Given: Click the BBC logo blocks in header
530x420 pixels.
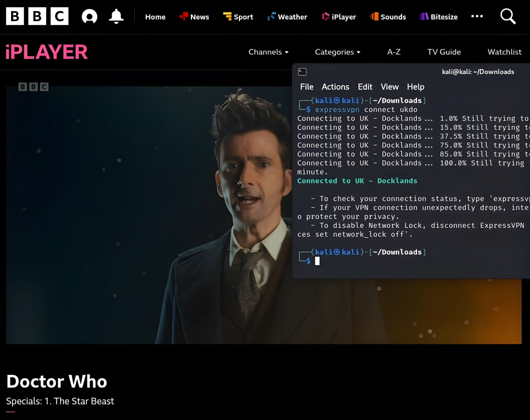Looking at the screenshot, I should coord(37,16).
